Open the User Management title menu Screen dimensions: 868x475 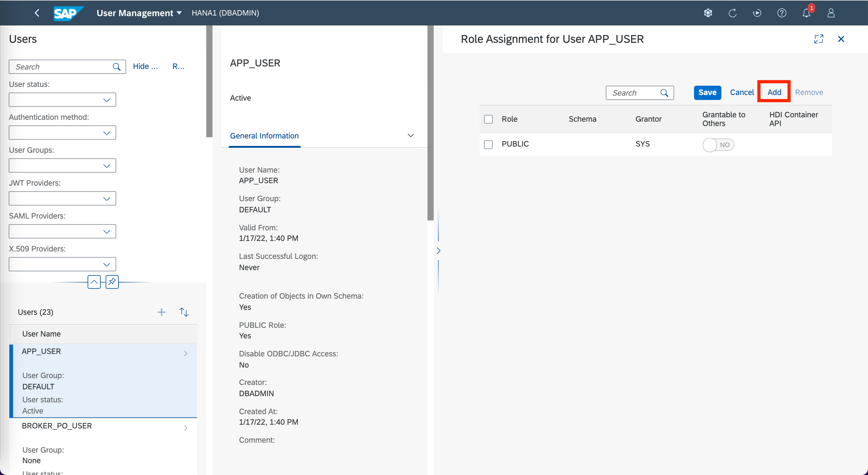(139, 13)
